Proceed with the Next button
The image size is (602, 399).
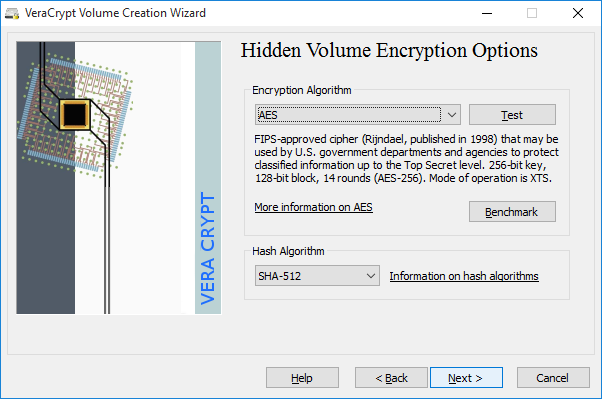click(x=466, y=378)
